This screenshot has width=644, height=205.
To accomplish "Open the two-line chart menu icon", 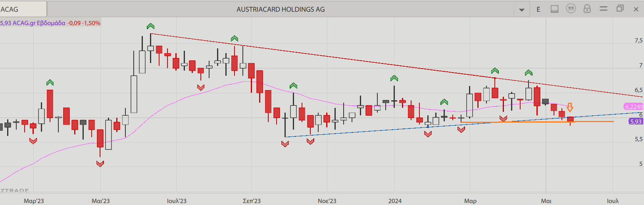I will tap(604, 8).
